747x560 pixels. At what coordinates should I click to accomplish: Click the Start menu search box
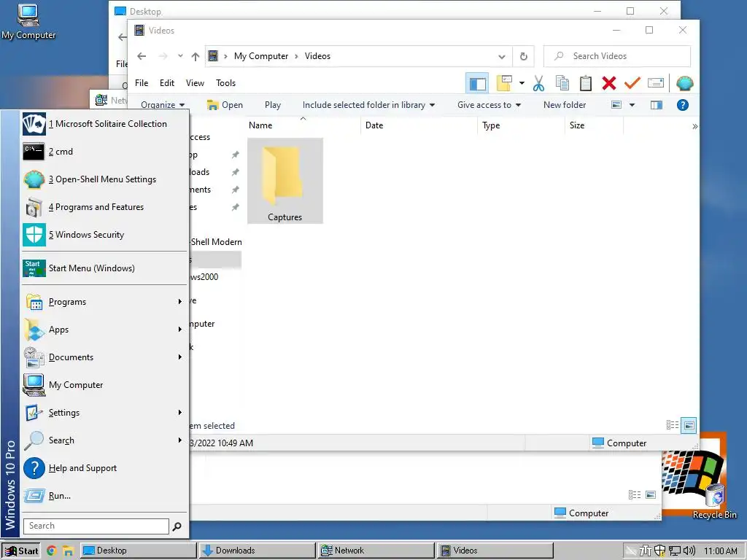click(x=96, y=526)
